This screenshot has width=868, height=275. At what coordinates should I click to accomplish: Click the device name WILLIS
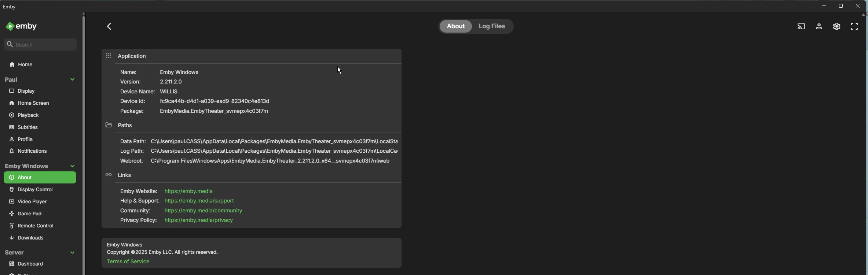coord(169,92)
